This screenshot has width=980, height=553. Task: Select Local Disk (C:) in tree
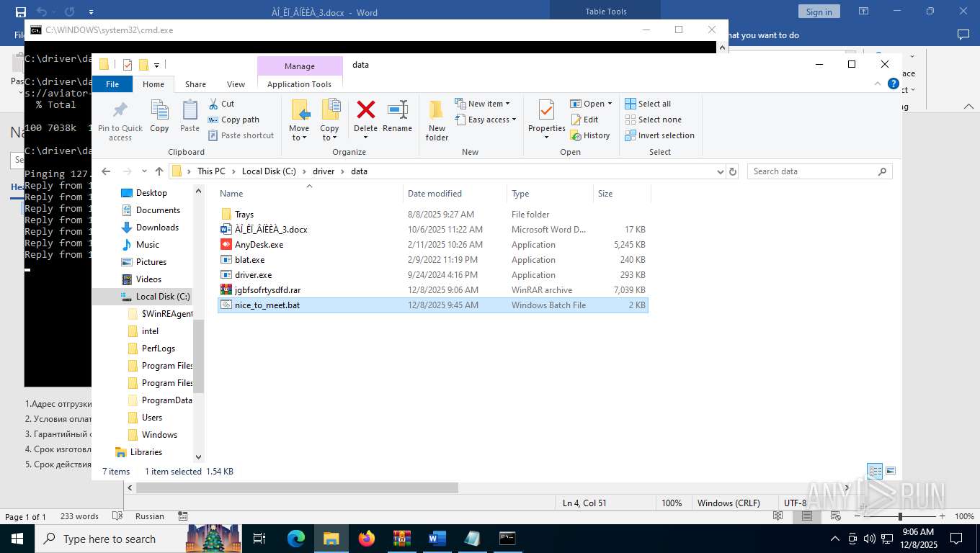tap(163, 297)
